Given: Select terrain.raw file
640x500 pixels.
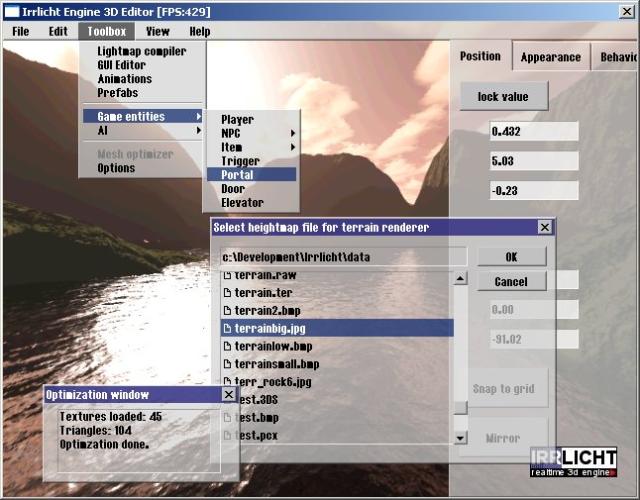Looking at the screenshot, I should pyautogui.click(x=337, y=276).
